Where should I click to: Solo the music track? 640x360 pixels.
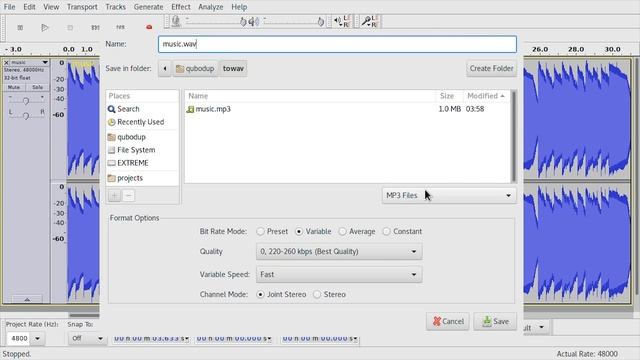tap(38, 87)
